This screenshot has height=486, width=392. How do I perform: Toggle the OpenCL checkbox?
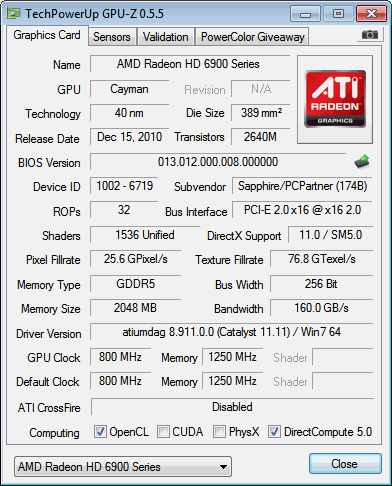point(100,431)
